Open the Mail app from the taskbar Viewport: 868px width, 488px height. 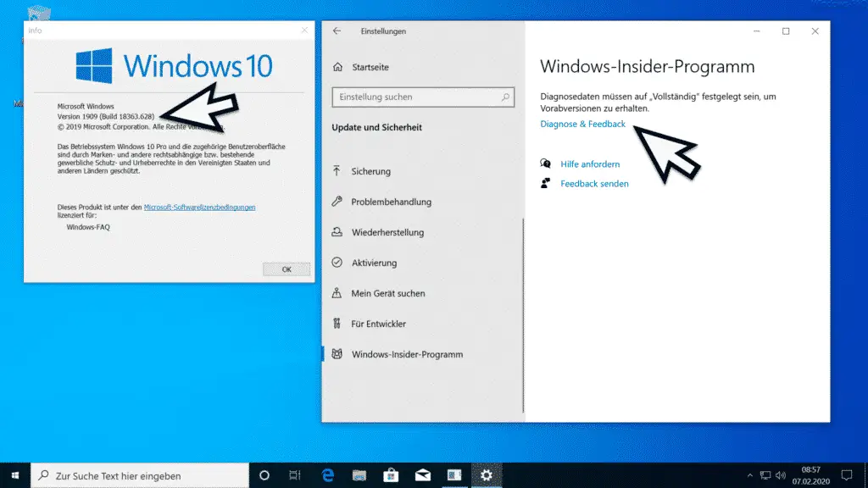423,475
